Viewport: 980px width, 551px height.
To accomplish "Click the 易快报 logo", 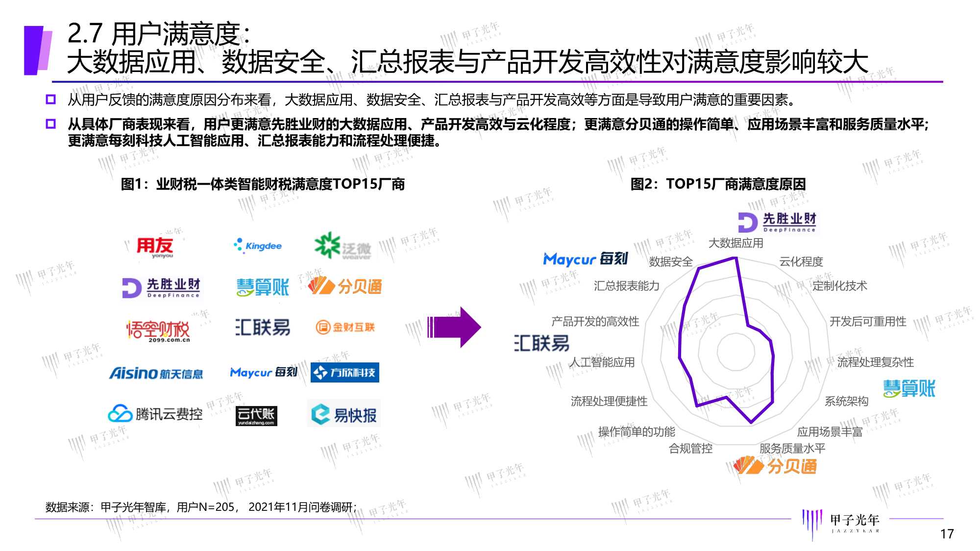I will [x=344, y=414].
